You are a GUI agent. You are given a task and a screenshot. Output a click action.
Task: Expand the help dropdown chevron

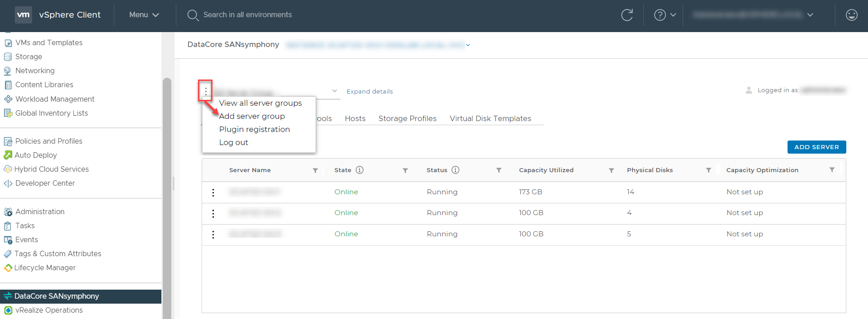coord(673,15)
